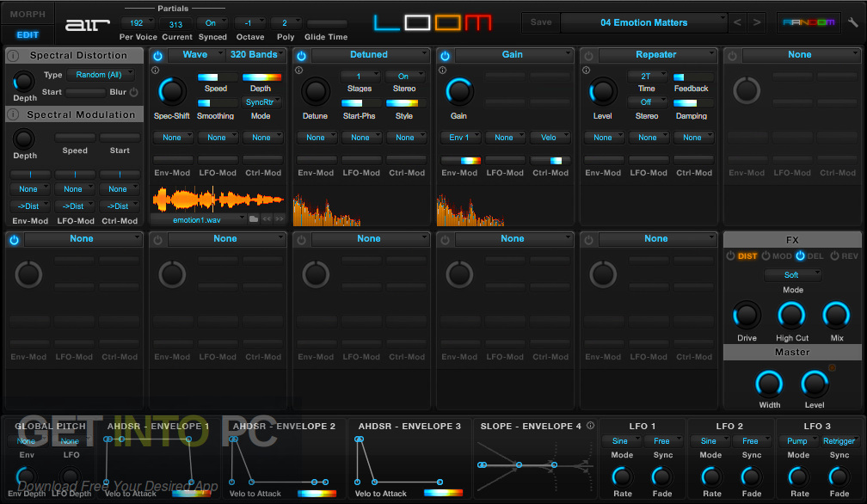This screenshot has height=504, width=867.
Task: Switch to the MORPH tab
Action: 28,14
